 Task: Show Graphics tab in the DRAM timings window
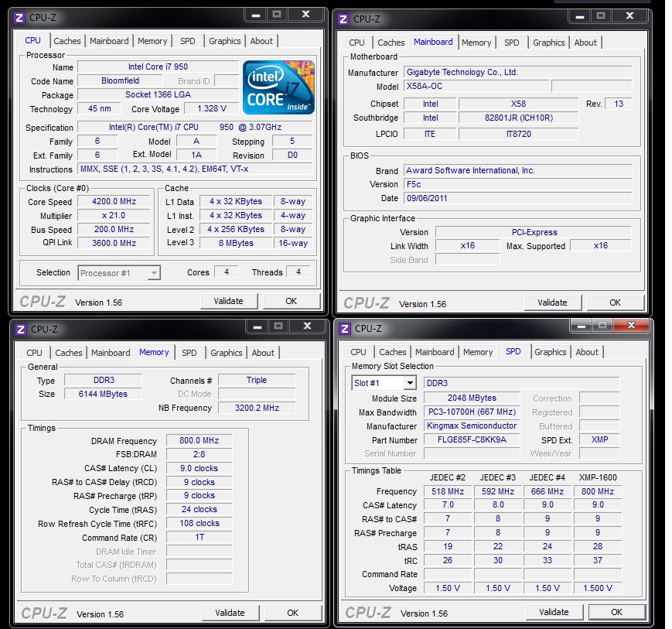[x=227, y=353]
